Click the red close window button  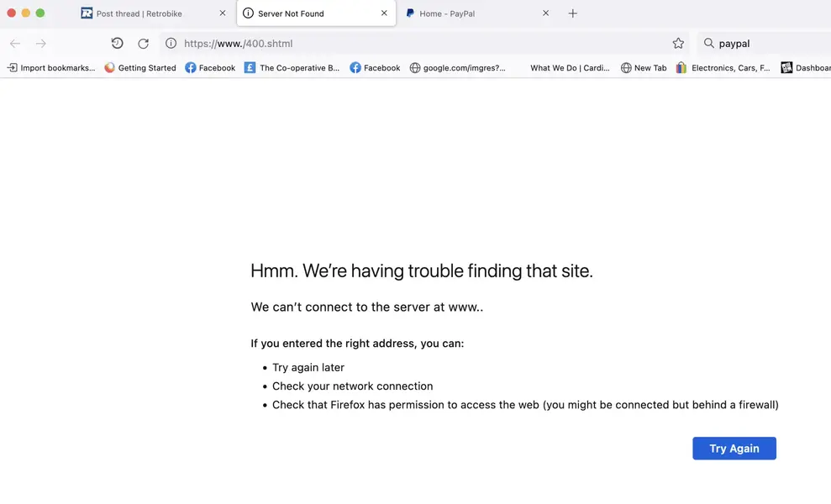11,13
